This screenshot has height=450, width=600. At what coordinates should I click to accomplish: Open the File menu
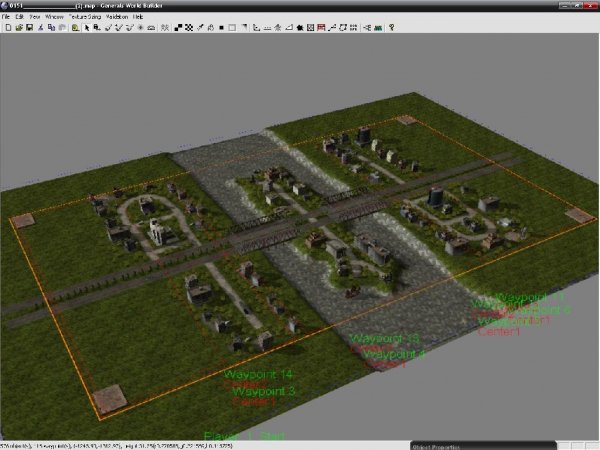coord(6,17)
